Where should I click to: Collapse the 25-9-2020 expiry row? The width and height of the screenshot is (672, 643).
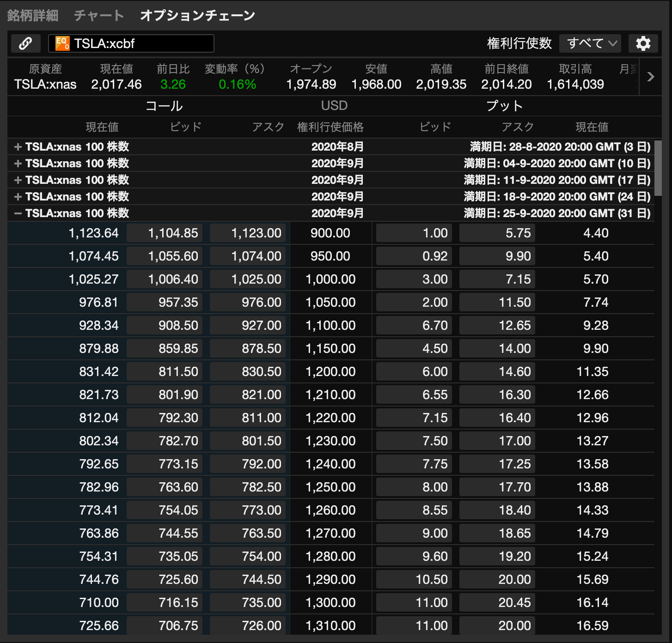click(18, 213)
